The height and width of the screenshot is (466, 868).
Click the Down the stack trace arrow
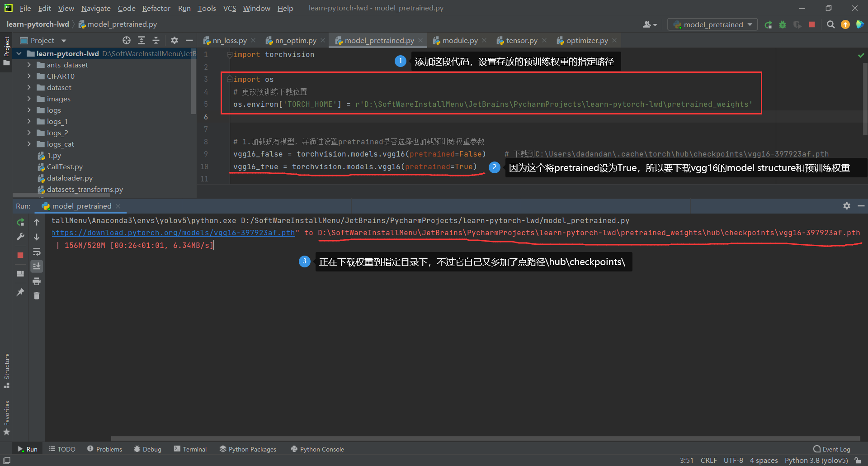pyautogui.click(x=37, y=237)
